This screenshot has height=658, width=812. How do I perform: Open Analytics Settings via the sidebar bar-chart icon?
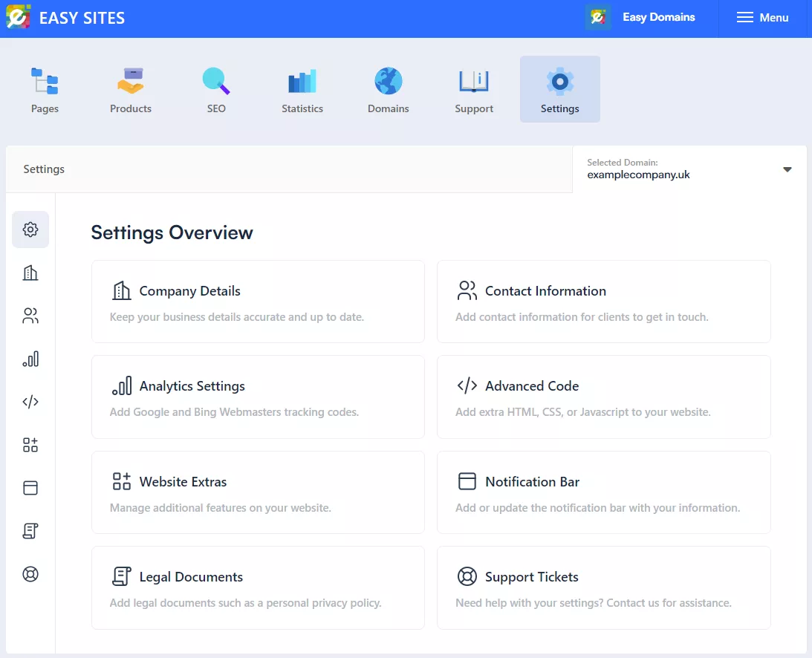30,359
